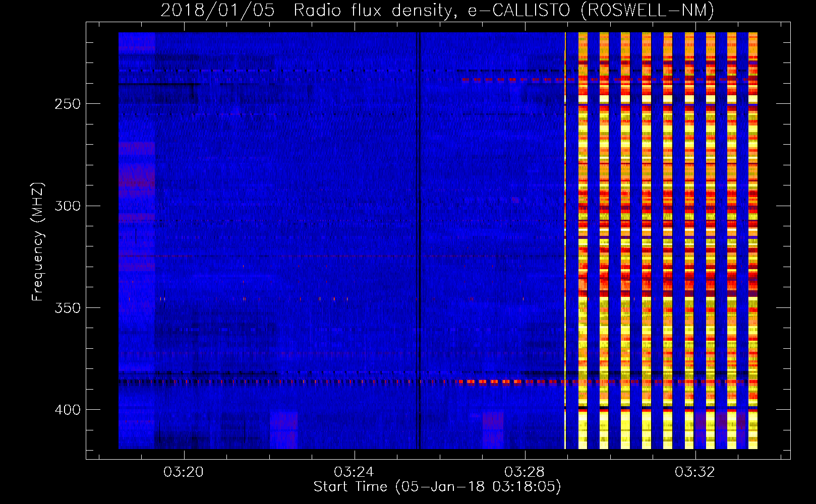The height and width of the screenshot is (504, 816).
Task: Click the 'Frequency (MHZ)' axis label
Action: 38,242
